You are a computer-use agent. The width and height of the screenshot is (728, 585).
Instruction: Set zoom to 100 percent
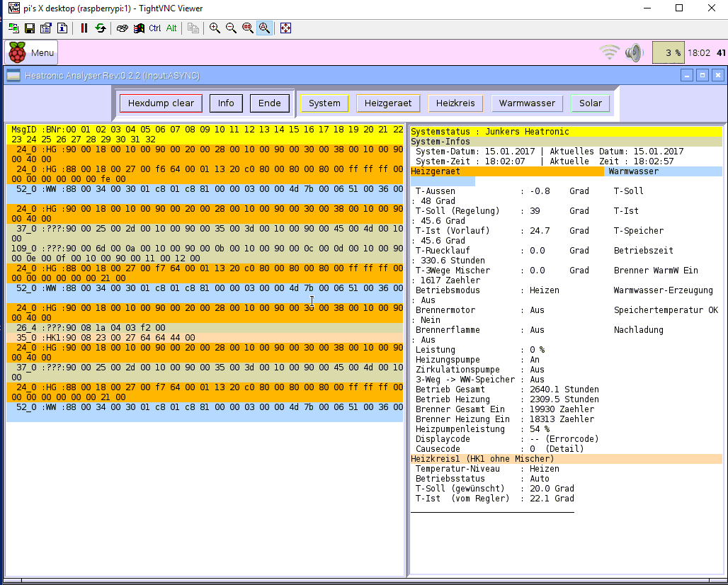click(x=247, y=28)
